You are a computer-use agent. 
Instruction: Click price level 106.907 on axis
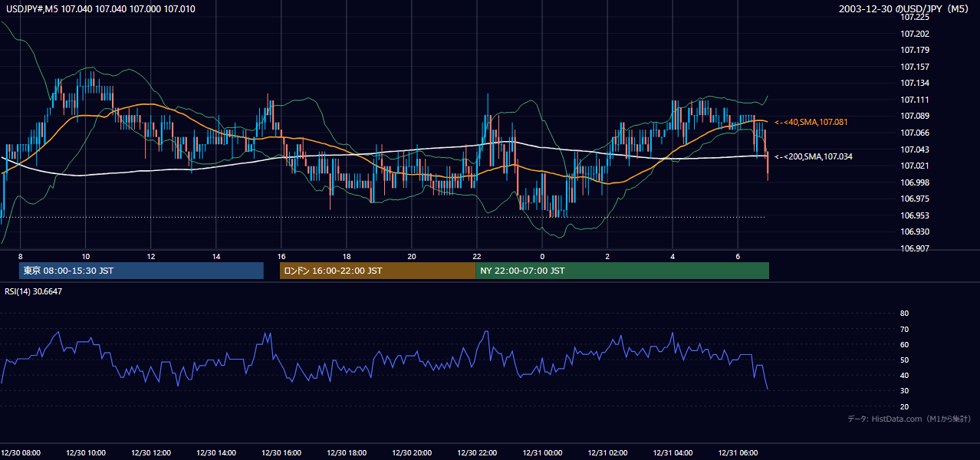[x=915, y=248]
